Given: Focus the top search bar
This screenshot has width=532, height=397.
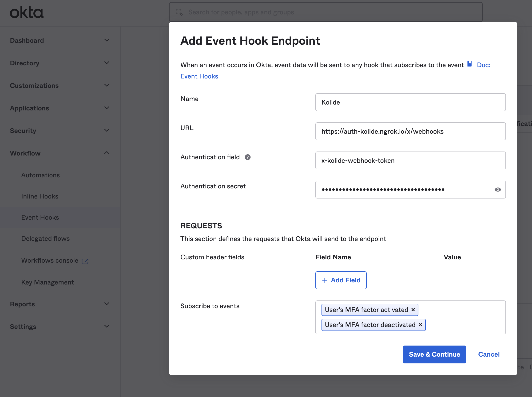Looking at the screenshot, I should click(326, 12).
